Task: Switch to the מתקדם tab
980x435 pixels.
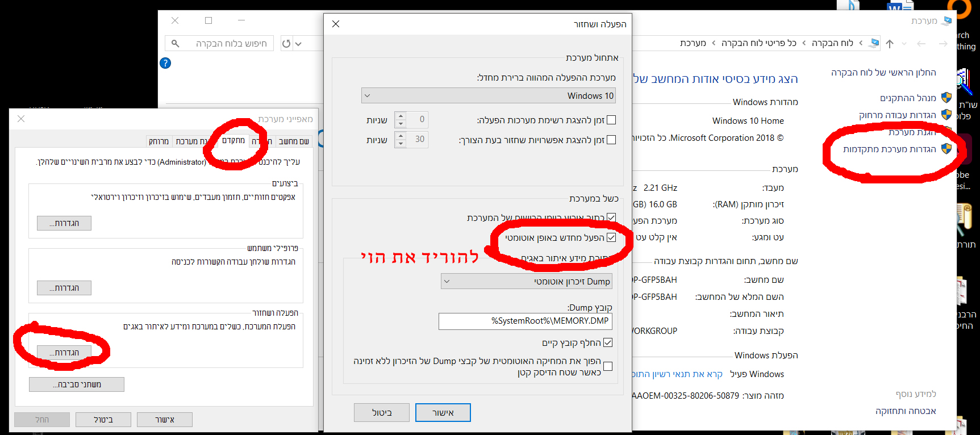Action: [x=233, y=140]
